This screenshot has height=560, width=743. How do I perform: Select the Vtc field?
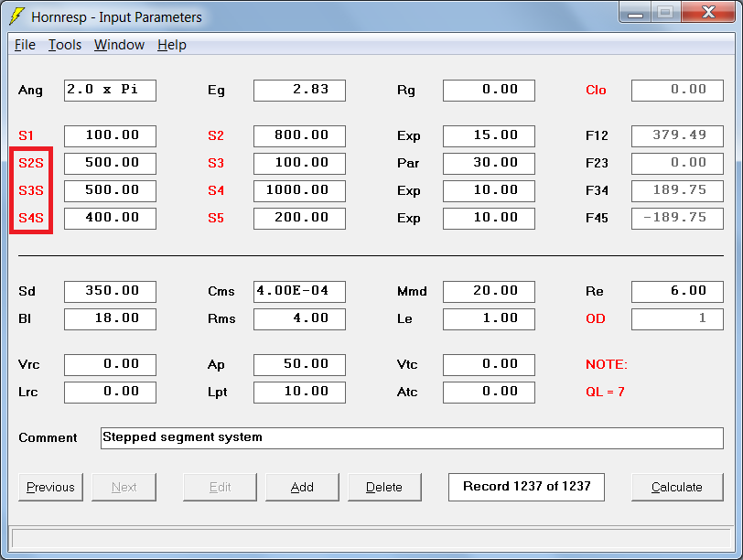click(x=489, y=365)
